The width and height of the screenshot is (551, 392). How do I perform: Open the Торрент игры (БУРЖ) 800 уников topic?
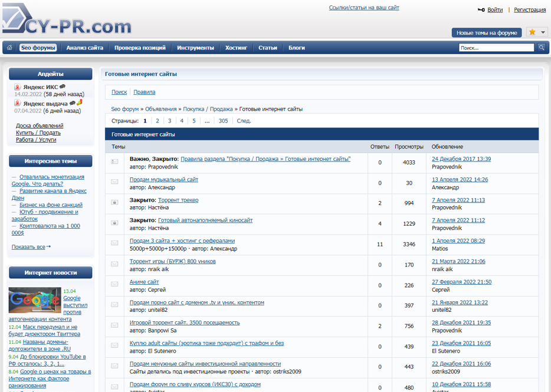coord(172,261)
